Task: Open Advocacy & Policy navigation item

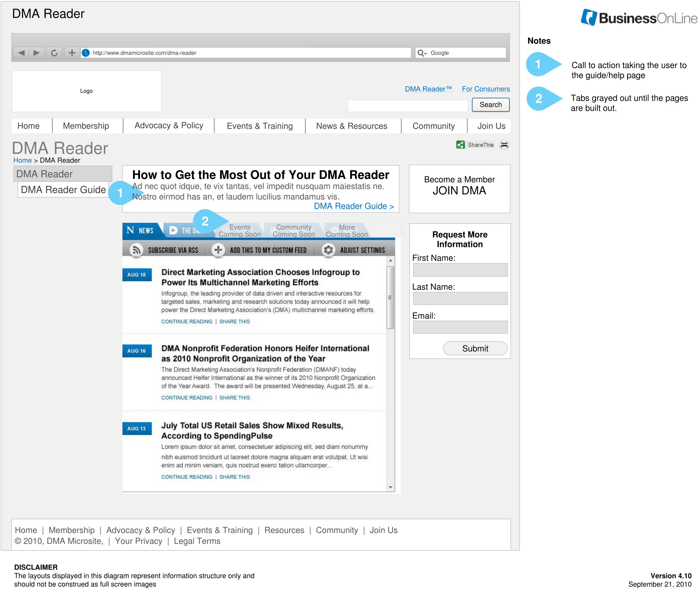Action: pos(169,126)
